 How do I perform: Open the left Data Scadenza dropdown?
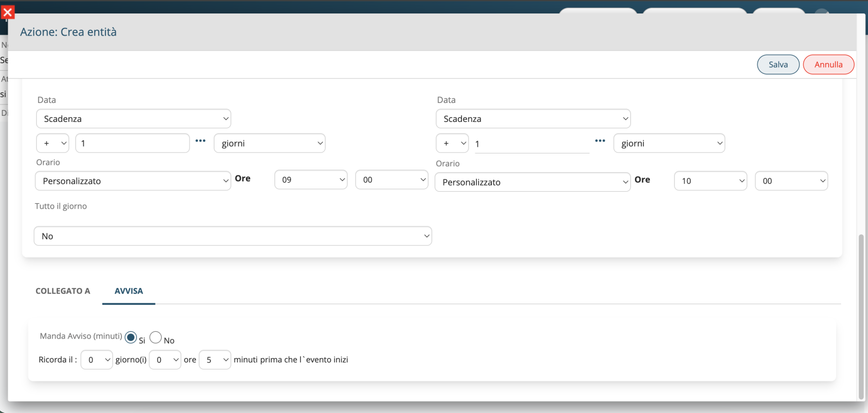pyautogui.click(x=133, y=119)
